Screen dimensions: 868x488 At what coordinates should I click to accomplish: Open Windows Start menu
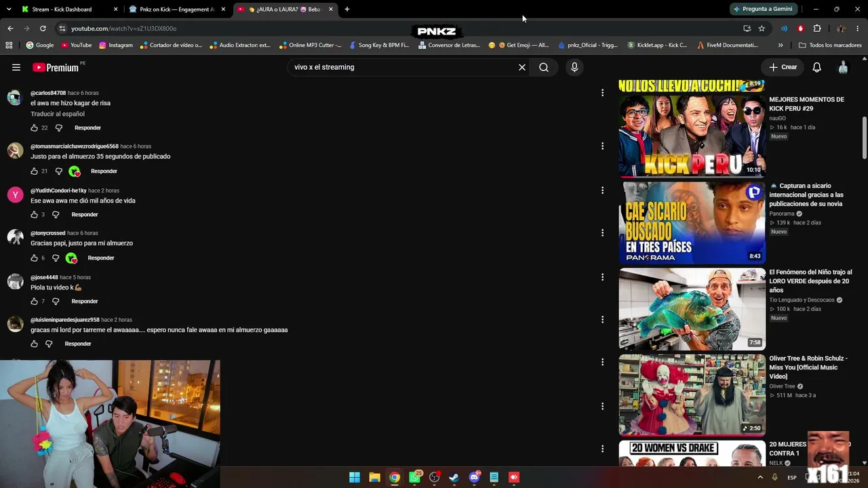coord(355,477)
